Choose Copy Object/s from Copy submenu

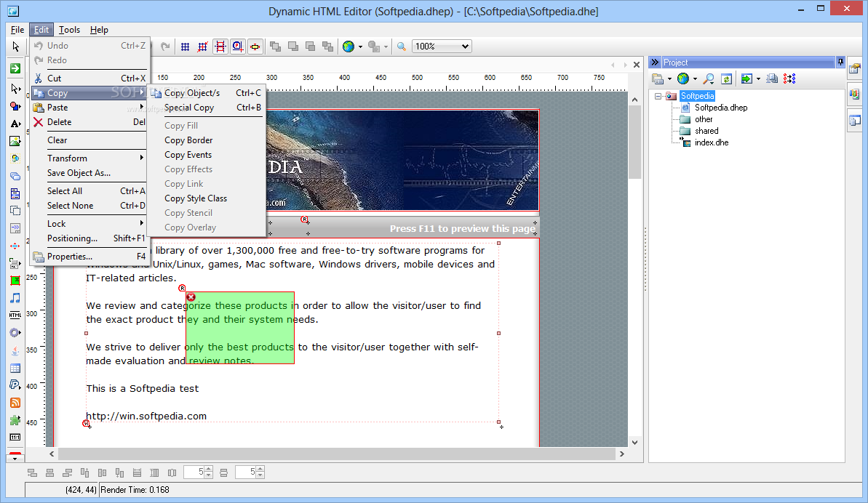[207, 93]
